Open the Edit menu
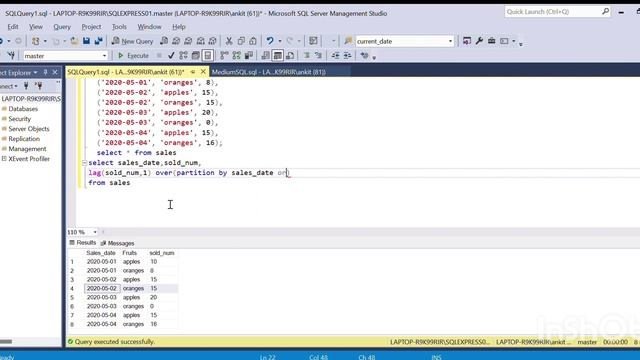Screen dimensions: 640x360 13,27
